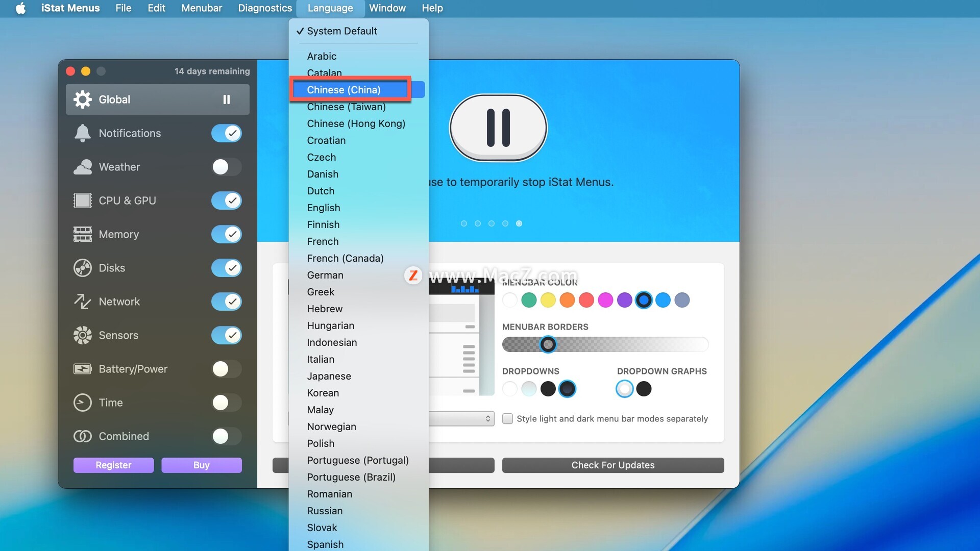This screenshot has width=980, height=551.
Task: Toggle the Network switch
Action: pos(227,302)
